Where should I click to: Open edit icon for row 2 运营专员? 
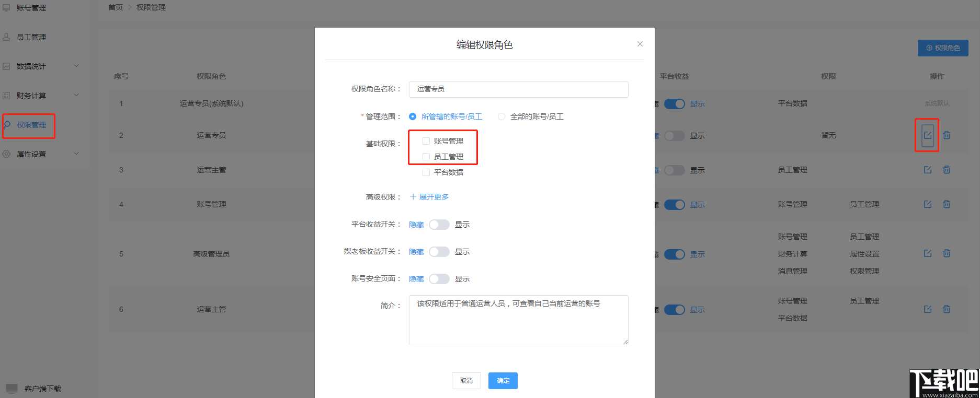(927, 135)
